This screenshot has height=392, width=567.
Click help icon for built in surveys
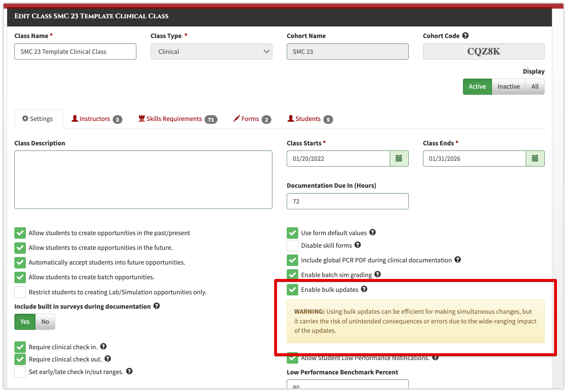[156, 306]
